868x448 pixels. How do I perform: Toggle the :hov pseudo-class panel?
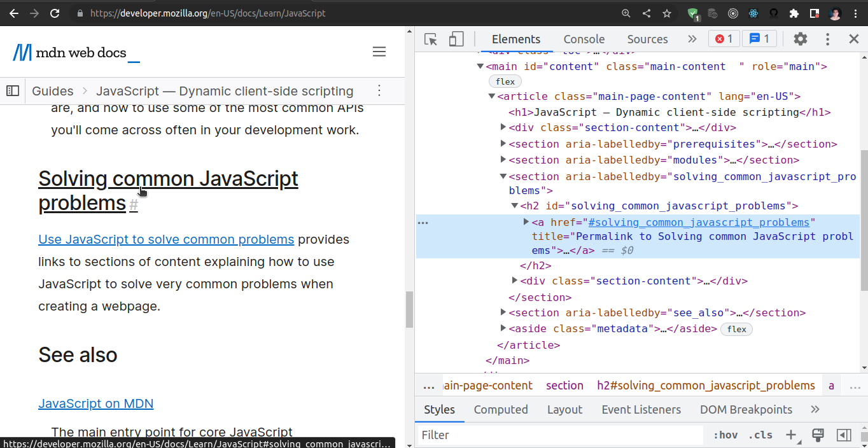point(725,435)
